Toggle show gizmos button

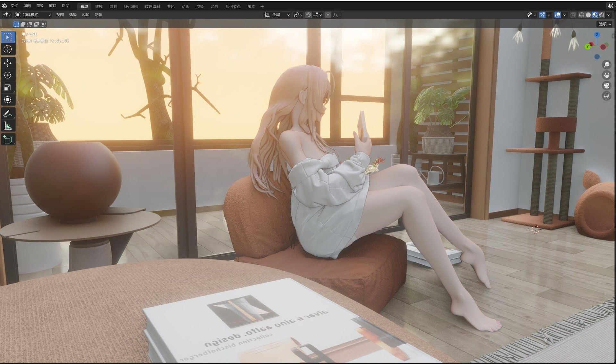point(542,15)
